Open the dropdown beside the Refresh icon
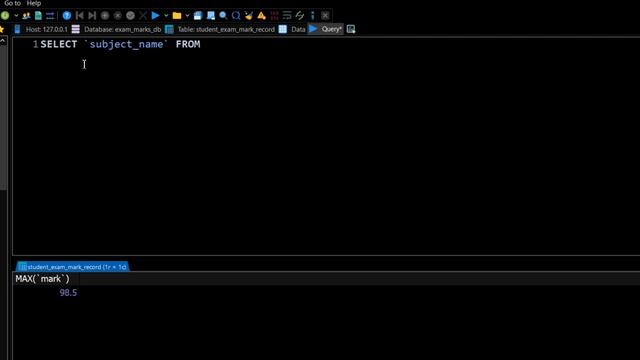The height and width of the screenshot is (360, 640). coord(16,16)
